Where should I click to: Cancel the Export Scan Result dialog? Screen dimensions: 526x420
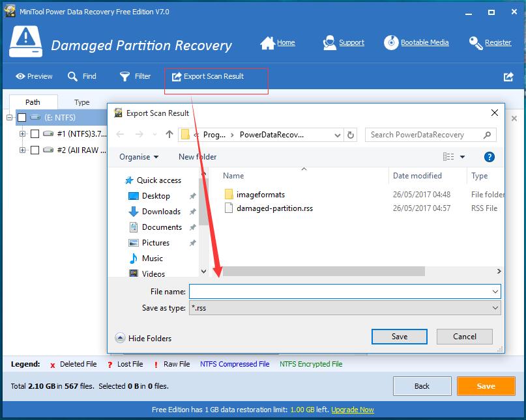pyautogui.click(x=464, y=337)
